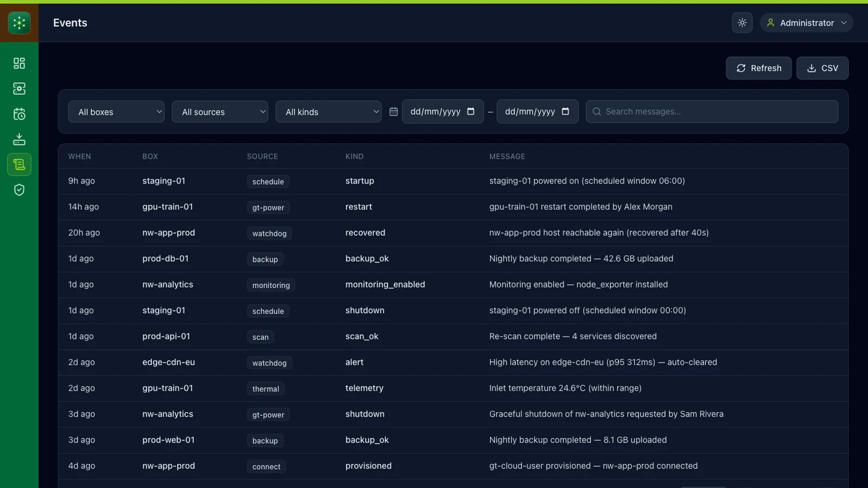This screenshot has height=488, width=868.
Task: Open the download/install icon in sidebar
Action: pyautogui.click(x=19, y=139)
